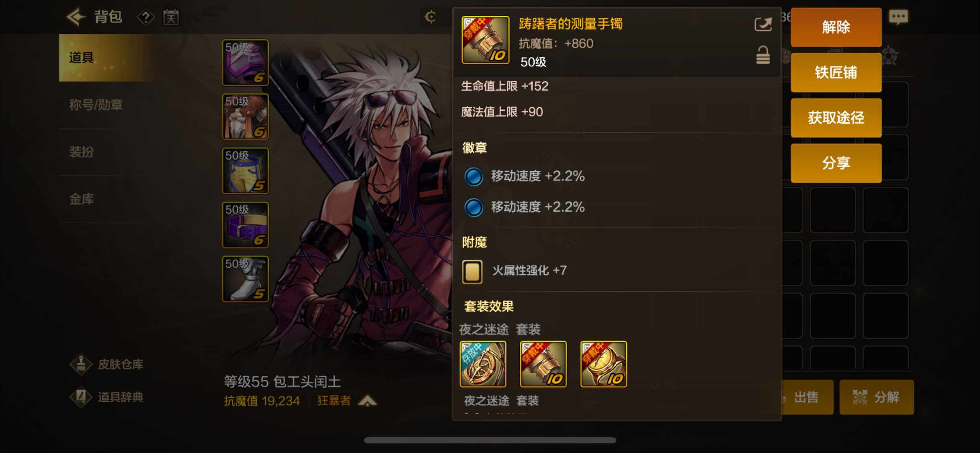Tap the back arrow beside 背包
980x453 pixels.
click(76, 17)
